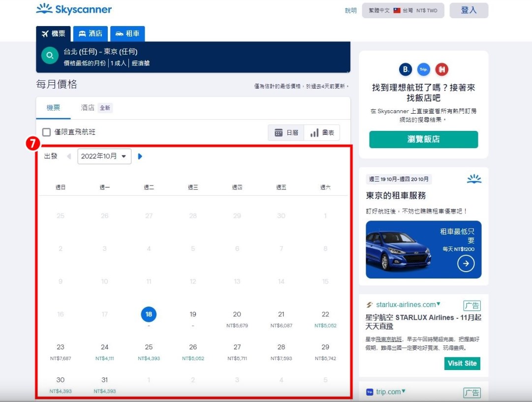
Task: Open language and currency selector
Action: [403, 10]
